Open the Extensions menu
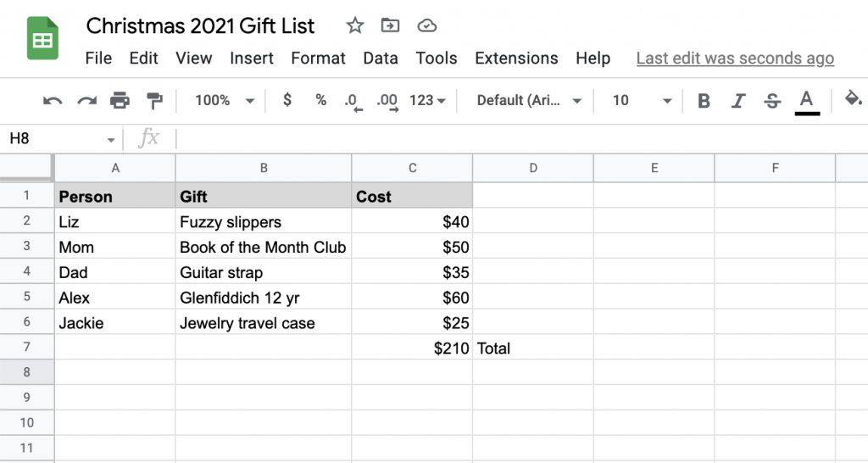868x463 pixels. (516, 59)
